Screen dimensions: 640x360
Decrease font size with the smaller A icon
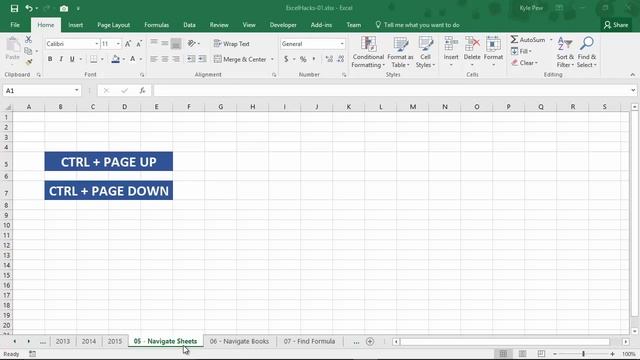pyautogui.click(x=139, y=44)
